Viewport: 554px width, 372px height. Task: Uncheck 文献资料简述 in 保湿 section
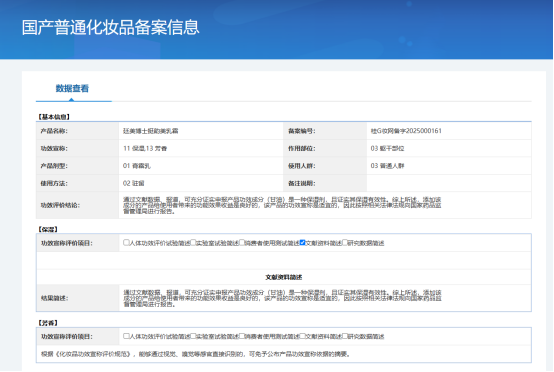coord(302,242)
